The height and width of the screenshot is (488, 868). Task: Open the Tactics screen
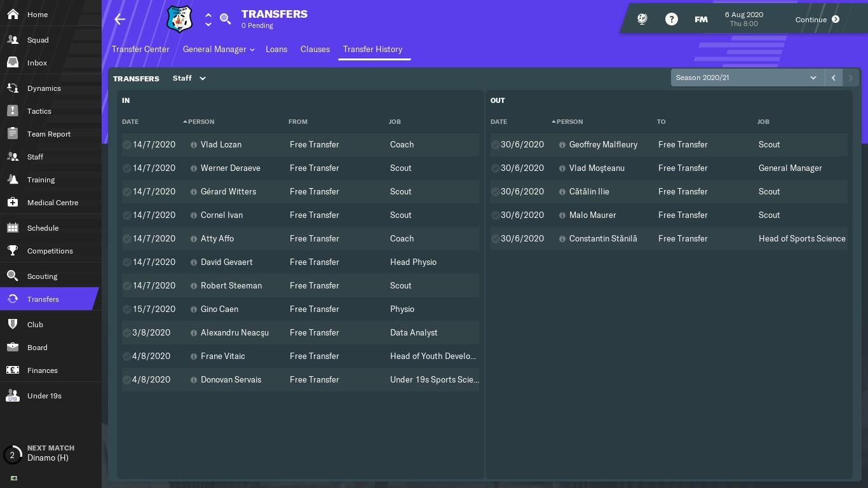click(x=51, y=111)
